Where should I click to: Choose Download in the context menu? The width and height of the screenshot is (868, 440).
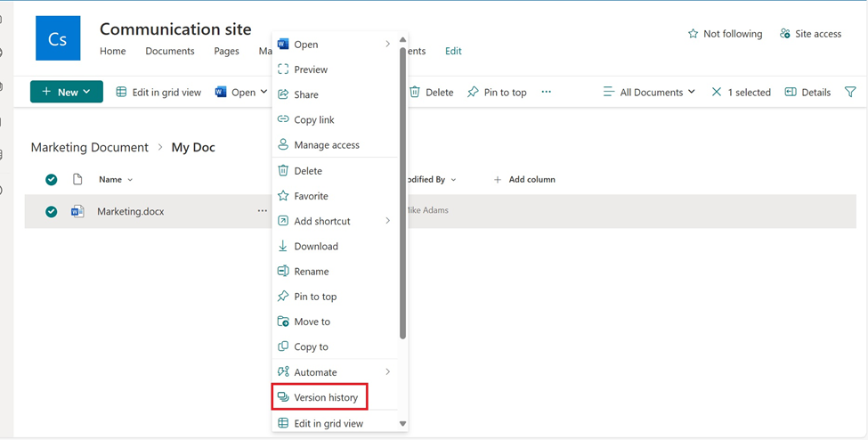pos(316,246)
